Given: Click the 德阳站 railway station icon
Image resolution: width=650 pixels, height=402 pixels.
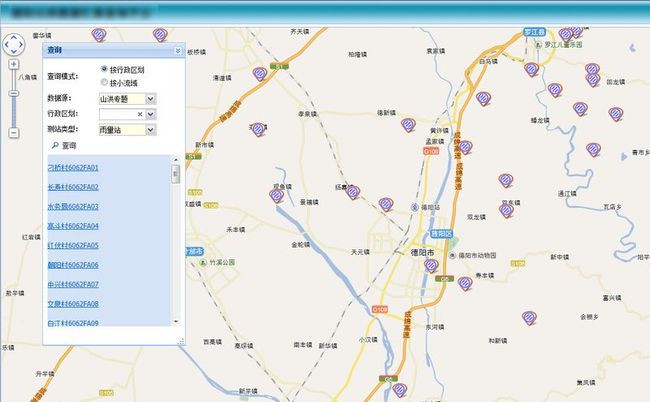Looking at the screenshot, I should click(415, 207).
